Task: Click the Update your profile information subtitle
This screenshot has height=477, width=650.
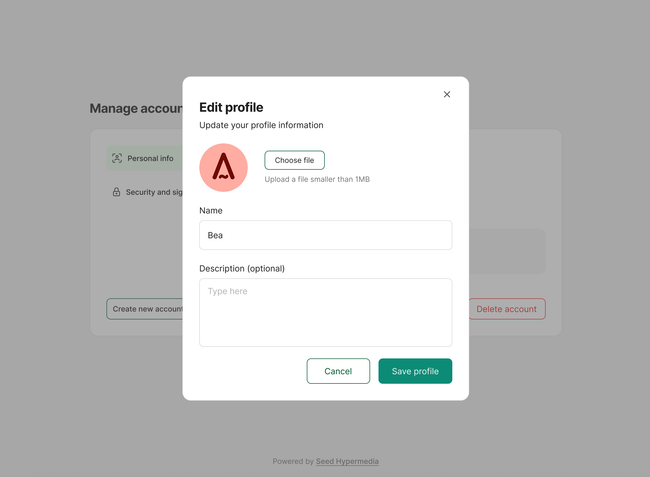Action: pos(261,125)
